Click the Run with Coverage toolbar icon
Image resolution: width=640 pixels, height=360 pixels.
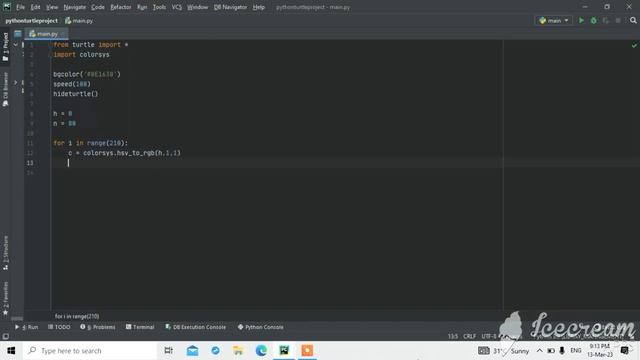point(606,20)
